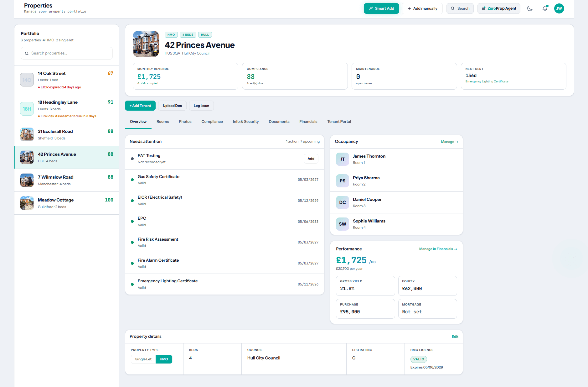Viewport: 588px width, 387px height.
Task: Click Edit in Property details
Action: [x=455, y=337]
